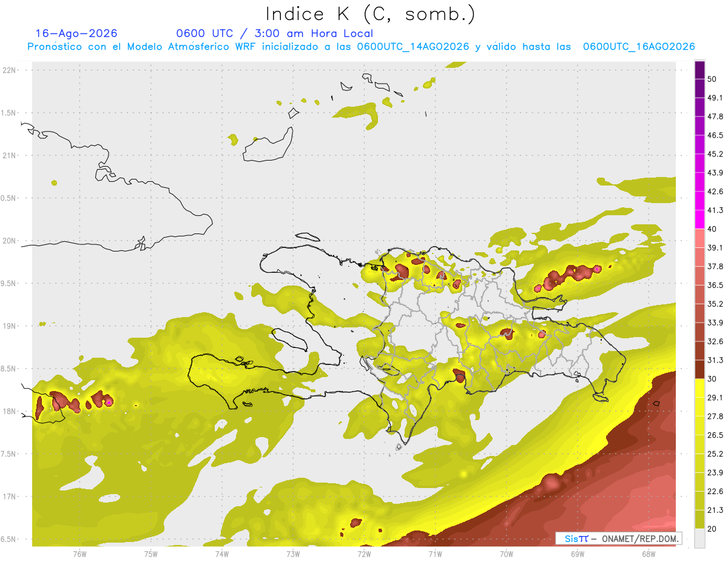The width and height of the screenshot is (728, 562).
Task: Click the longitude label "74W"
Action: coord(221,553)
